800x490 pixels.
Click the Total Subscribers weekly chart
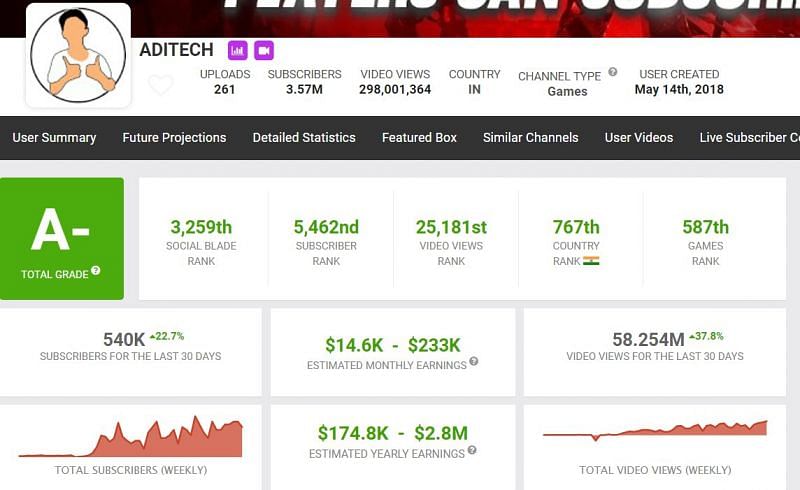(131, 438)
